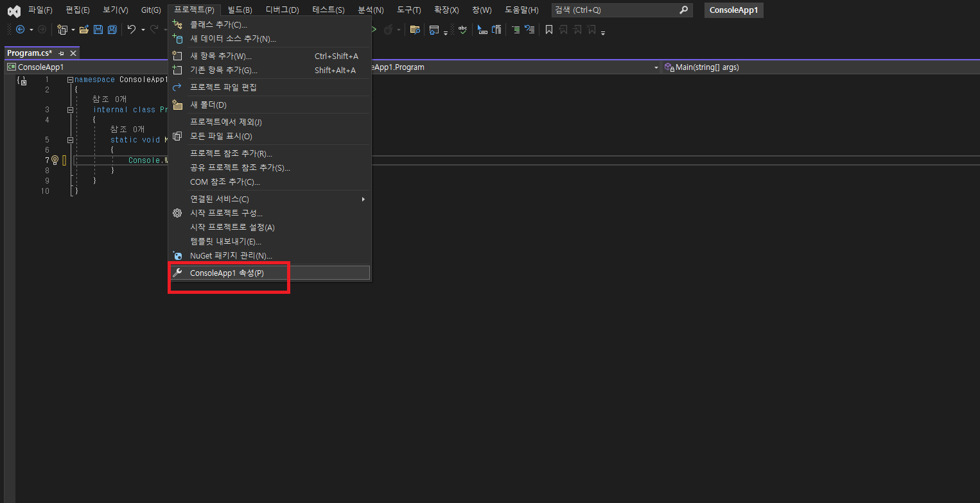Image resolution: width=980 pixels, height=503 pixels.
Task: Click the undo arrow icon
Action: pos(132,30)
